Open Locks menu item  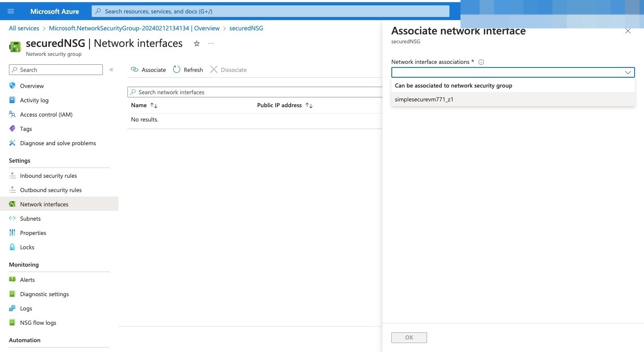click(27, 247)
